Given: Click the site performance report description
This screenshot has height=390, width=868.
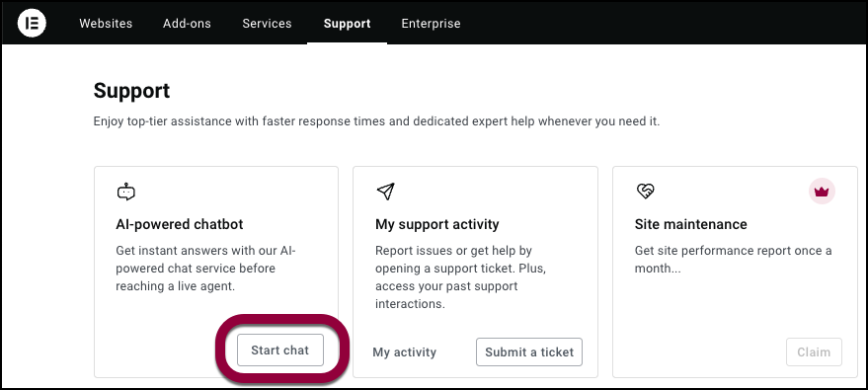Looking at the screenshot, I should (733, 260).
